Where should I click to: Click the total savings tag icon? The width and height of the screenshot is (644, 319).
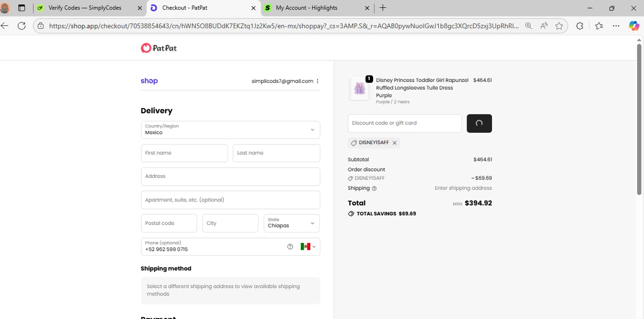click(351, 214)
